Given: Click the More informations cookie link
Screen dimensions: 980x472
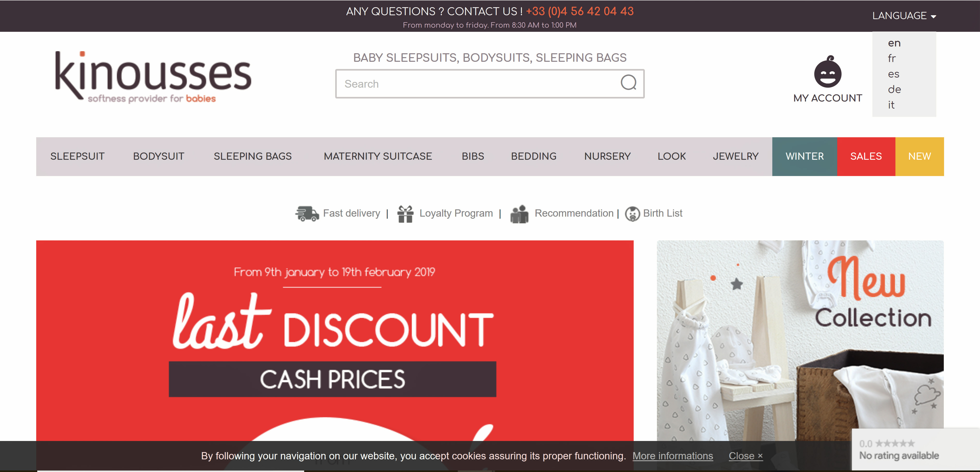Looking at the screenshot, I should [673, 456].
